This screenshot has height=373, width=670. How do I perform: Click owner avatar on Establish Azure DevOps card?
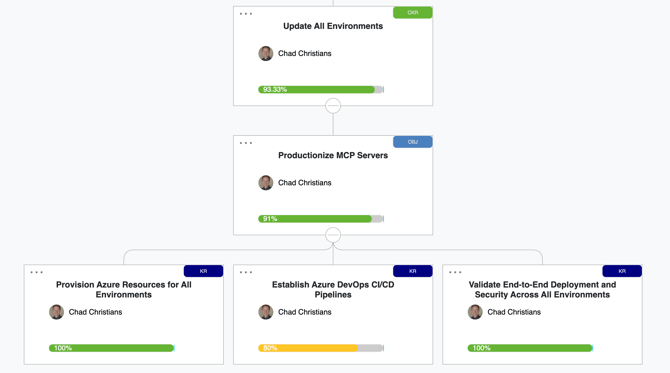265,312
